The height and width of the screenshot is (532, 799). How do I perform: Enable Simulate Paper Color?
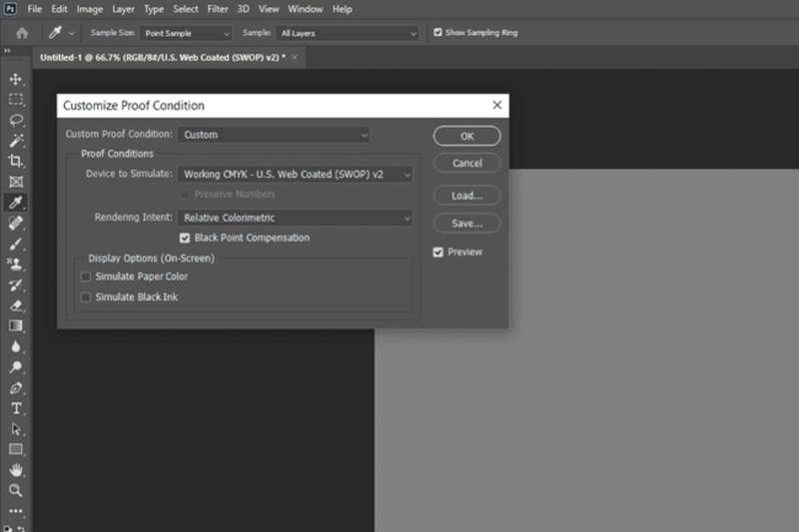pos(86,276)
